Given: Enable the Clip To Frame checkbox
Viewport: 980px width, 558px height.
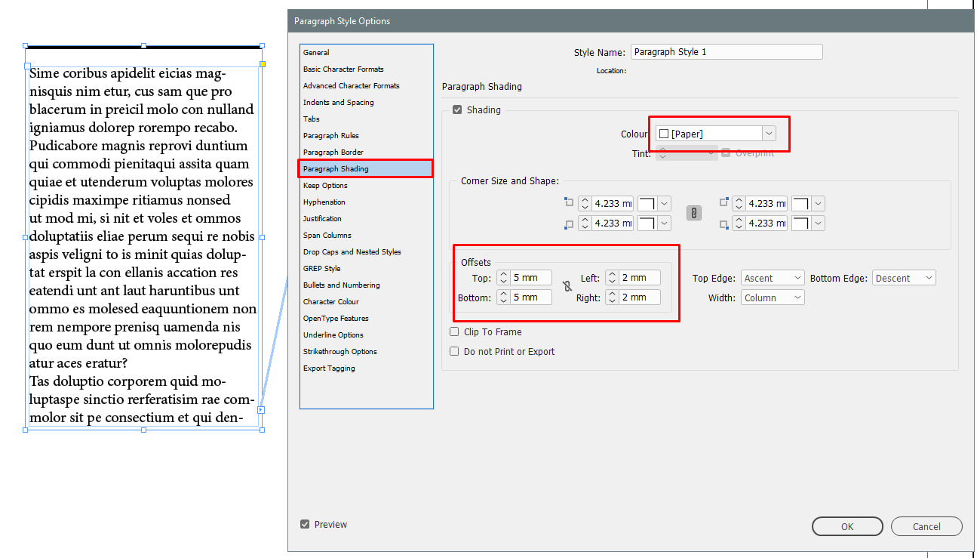Looking at the screenshot, I should pos(454,331).
